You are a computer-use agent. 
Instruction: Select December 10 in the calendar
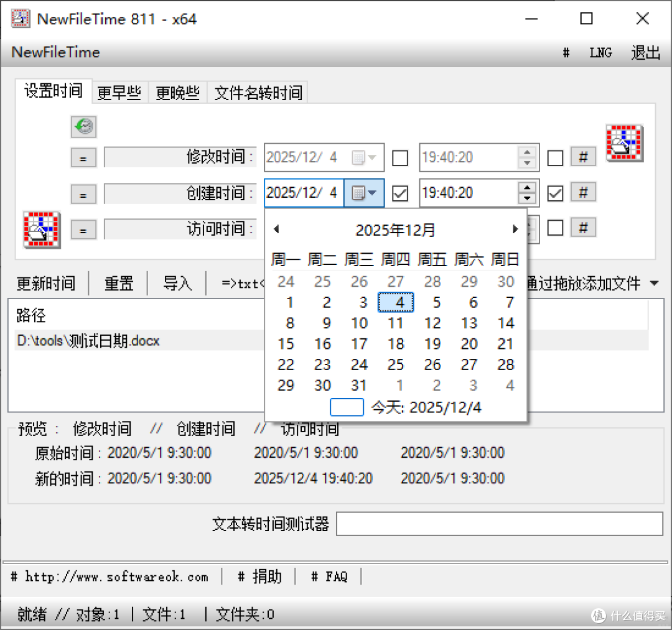pyautogui.click(x=359, y=323)
